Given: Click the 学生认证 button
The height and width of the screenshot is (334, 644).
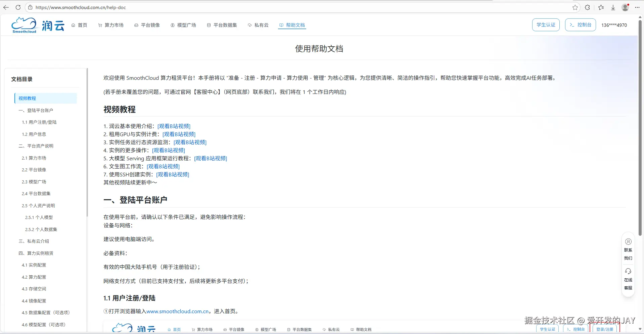Looking at the screenshot, I should pyautogui.click(x=546, y=25).
